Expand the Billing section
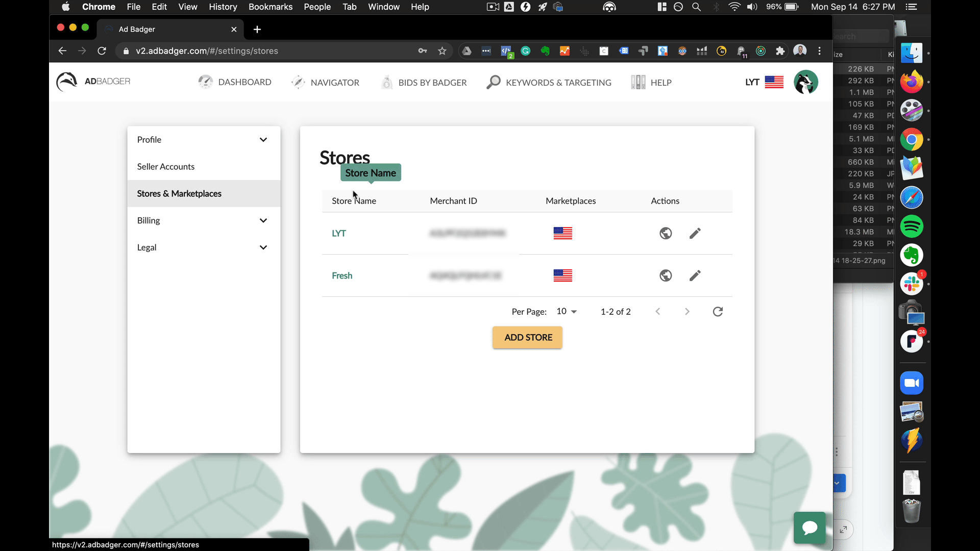Viewport: 980px width, 551px height. tap(204, 220)
